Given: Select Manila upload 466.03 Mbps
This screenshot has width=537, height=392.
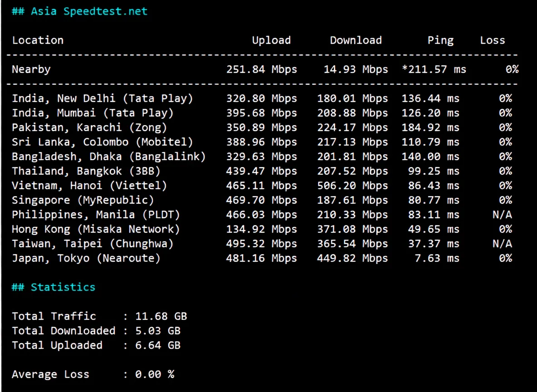Looking at the screenshot, I should coord(262,215).
